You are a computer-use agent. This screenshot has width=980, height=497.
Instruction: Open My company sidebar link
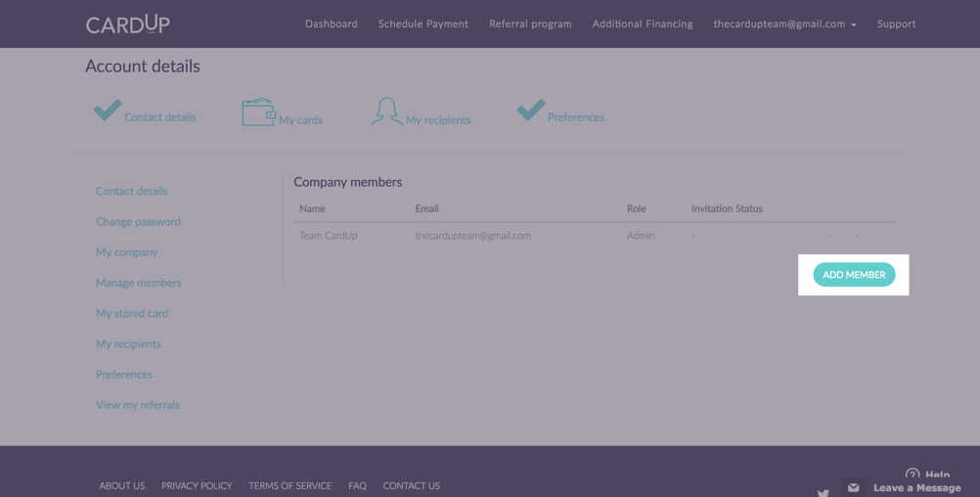[x=127, y=252]
